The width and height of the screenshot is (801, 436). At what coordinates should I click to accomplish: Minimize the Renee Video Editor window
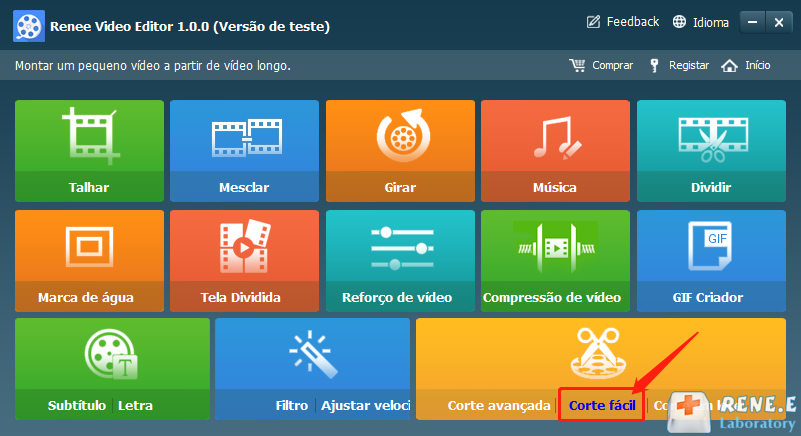click(752, 22)
